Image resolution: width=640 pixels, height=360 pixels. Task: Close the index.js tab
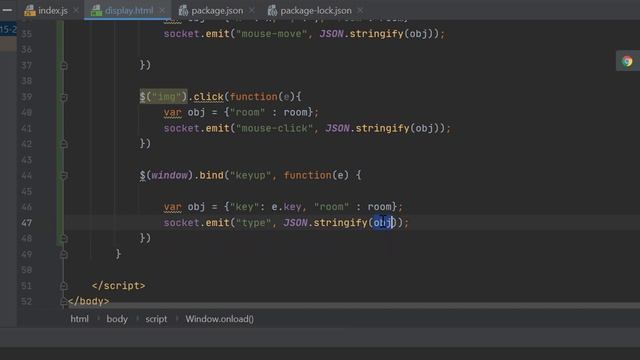pyautogui.click(x=76, y=11)
